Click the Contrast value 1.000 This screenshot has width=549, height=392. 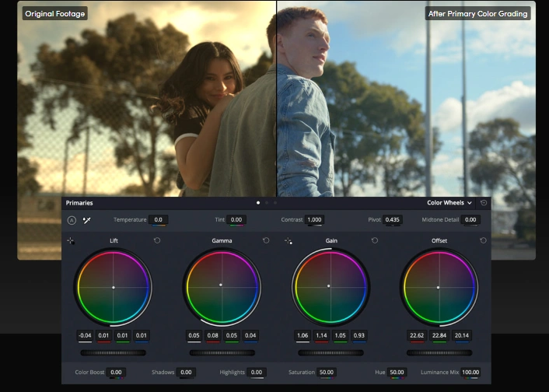(x=314, y=219)
